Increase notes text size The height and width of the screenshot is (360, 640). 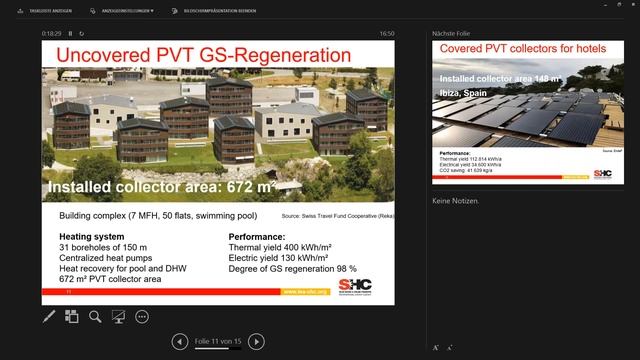pyautogui.click(x=436, y=348)
